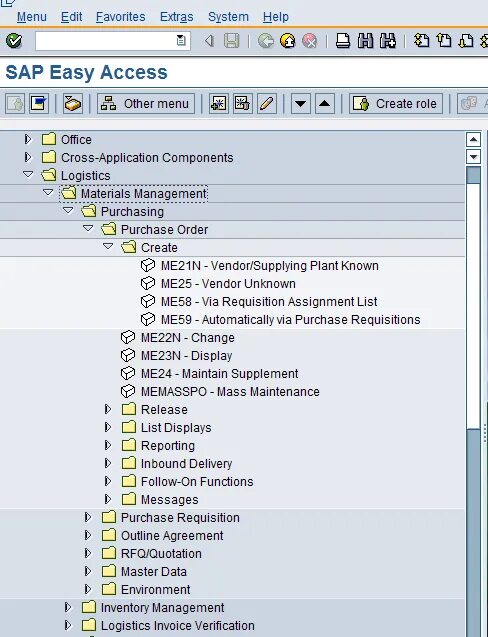Click the Find binoculars icon
Screen dimensions: 488x637
[x=365, y=41]
